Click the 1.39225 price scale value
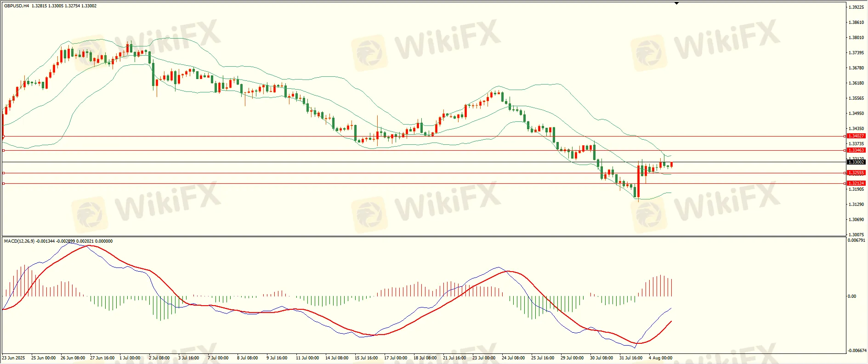 pos(856,7)
